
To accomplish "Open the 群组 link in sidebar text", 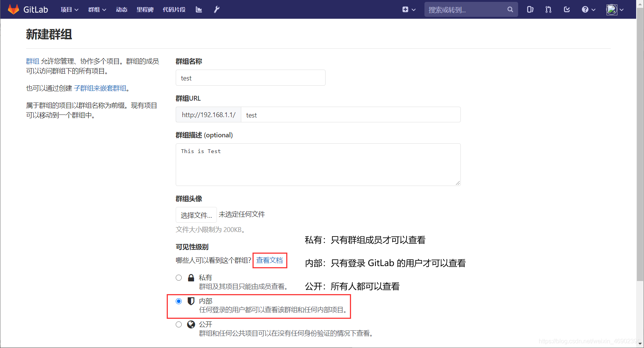I will (x=33, y=61).
